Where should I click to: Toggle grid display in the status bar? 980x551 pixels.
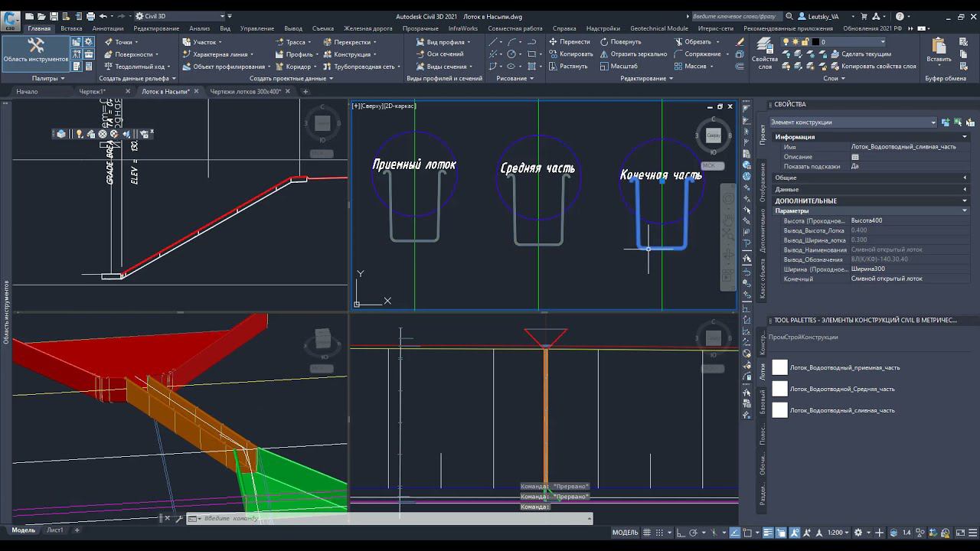tap(648, 533)
